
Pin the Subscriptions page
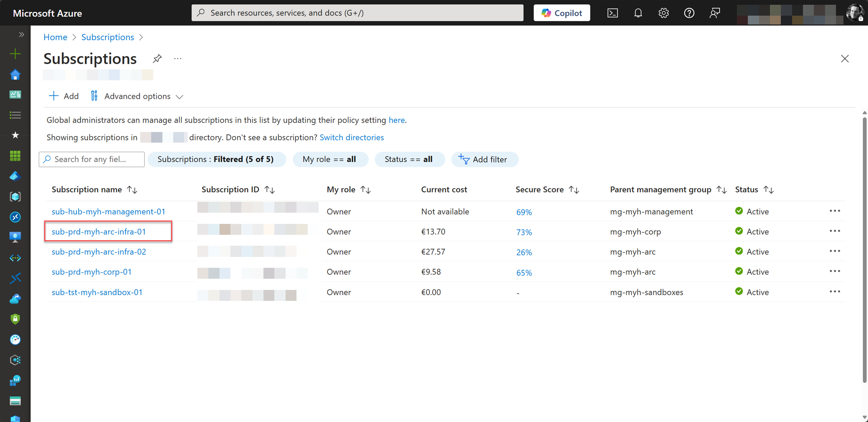click(x=157, y=58)
